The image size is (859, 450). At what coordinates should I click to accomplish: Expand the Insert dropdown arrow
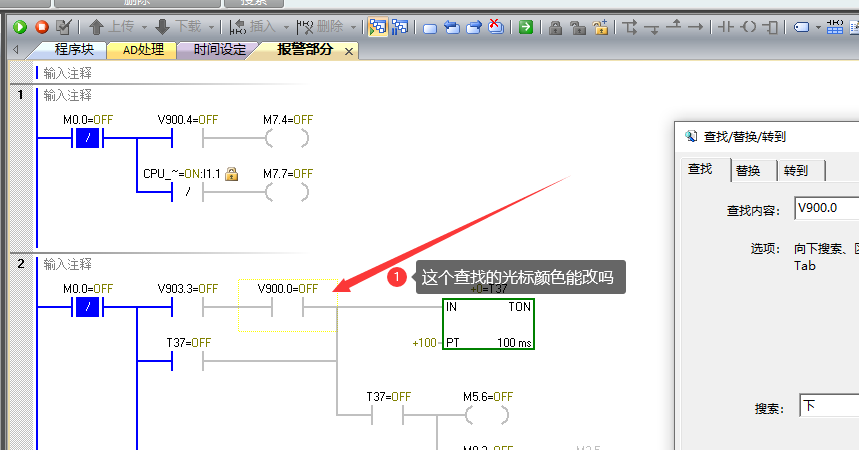286,27
